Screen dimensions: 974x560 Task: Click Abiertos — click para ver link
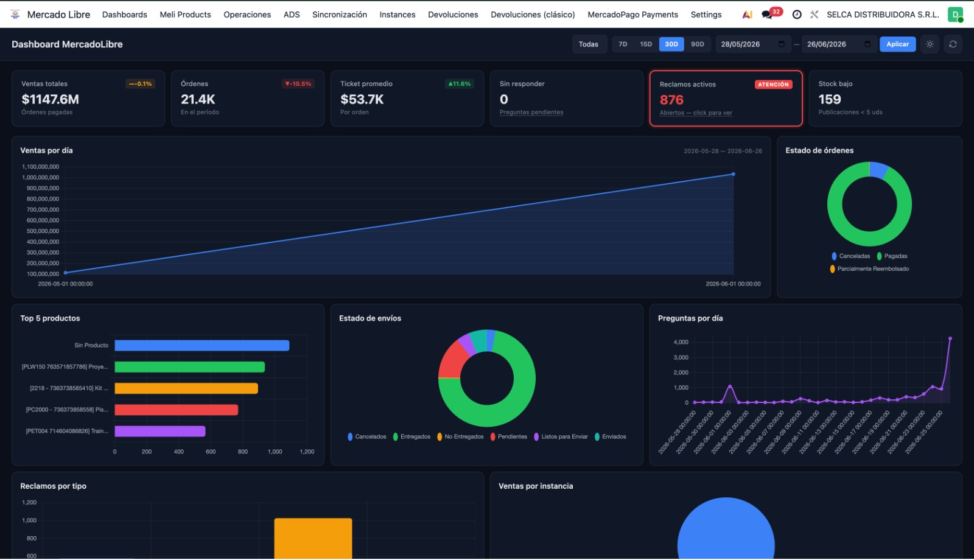point(696,113)
